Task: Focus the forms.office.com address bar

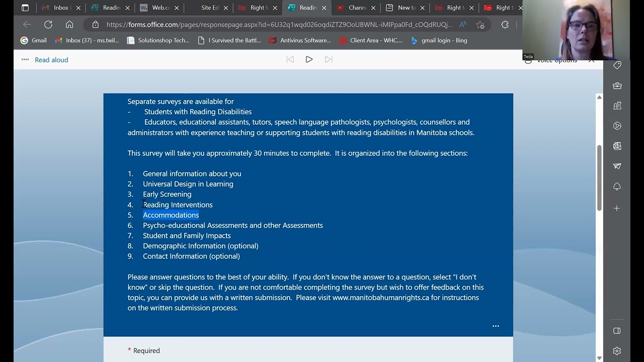Action: click(x=279, y=24)
